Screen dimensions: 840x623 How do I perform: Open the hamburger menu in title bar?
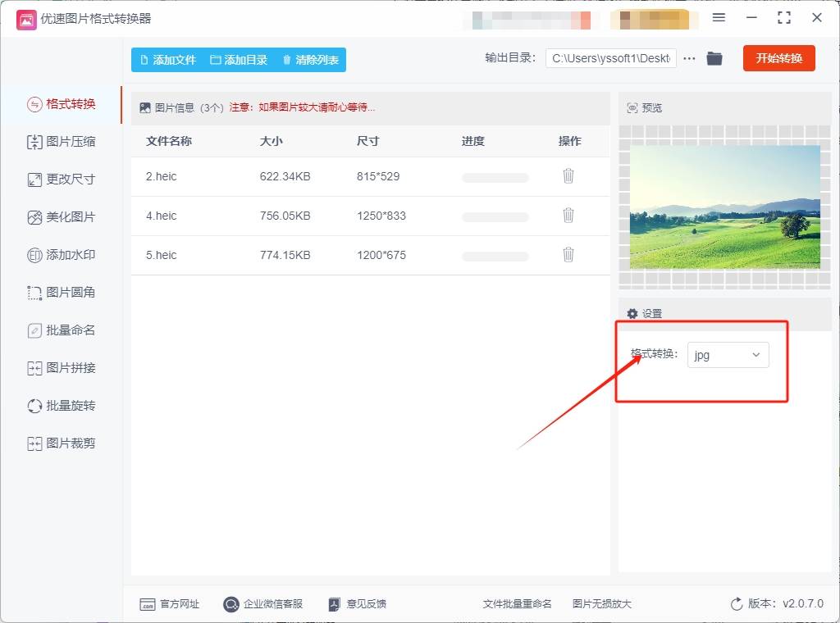[x=719, y=17]
